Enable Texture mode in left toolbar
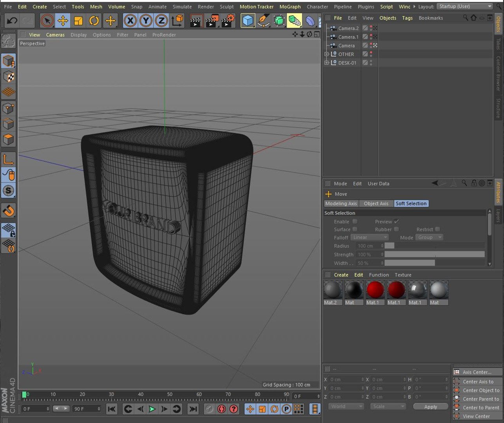504x423 pixels. [9, 77]
